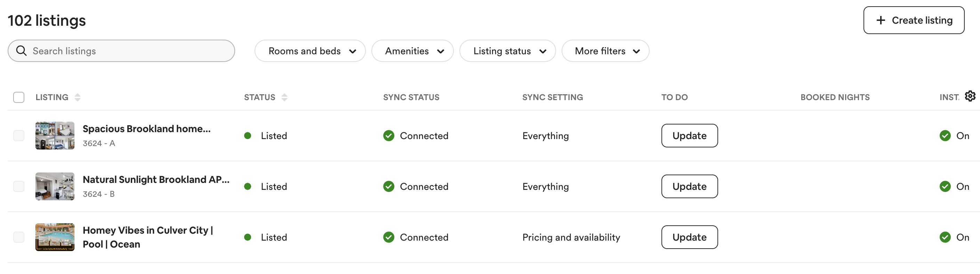The height and width of the screenshot is (274, 980).
Task: Focus the Search listings field
Action: click(x=121, y=51)
